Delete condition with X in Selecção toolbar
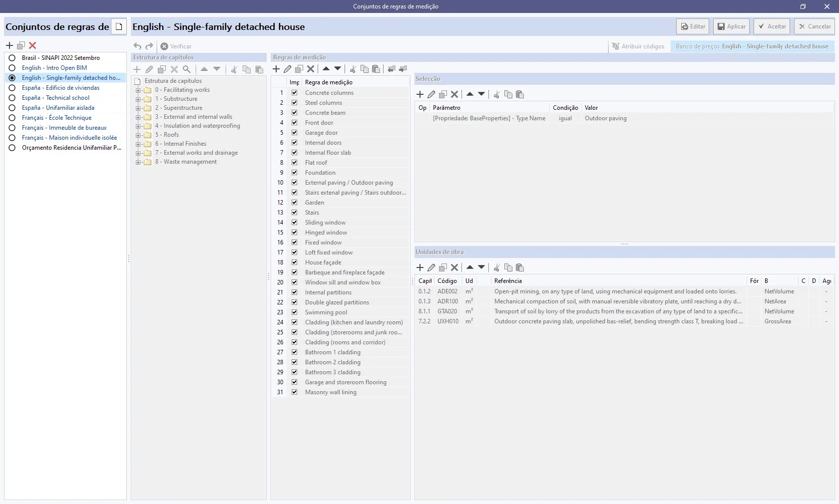 point(454,94)
